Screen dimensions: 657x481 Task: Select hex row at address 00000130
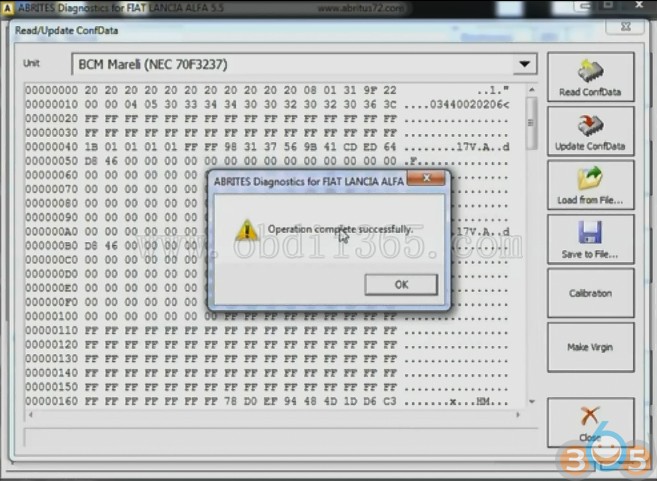point(267,359)
